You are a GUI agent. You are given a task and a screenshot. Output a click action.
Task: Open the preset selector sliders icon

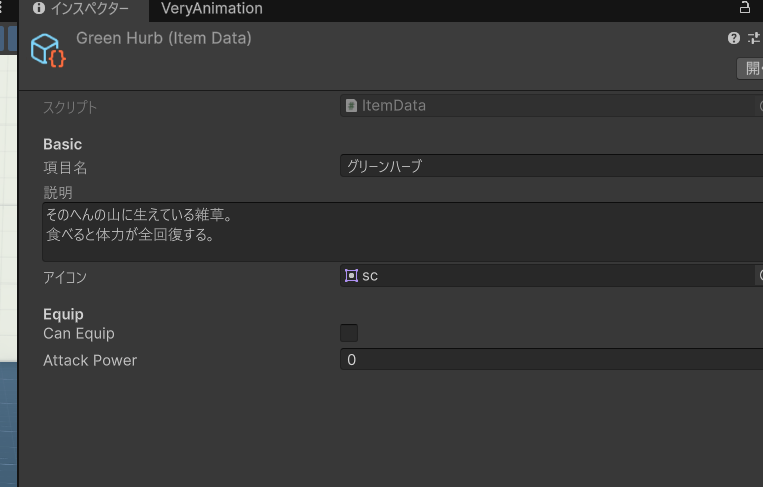pos(754,38)
